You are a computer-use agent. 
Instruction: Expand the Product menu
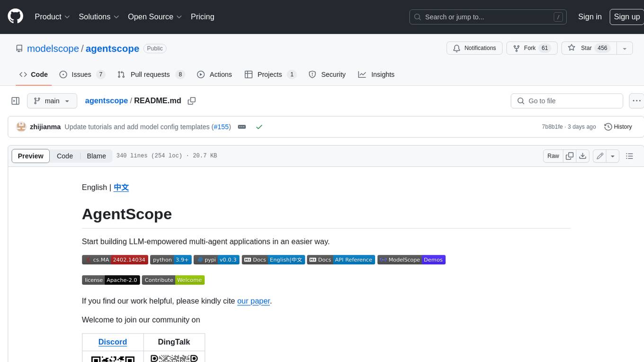tap(52, 17)
